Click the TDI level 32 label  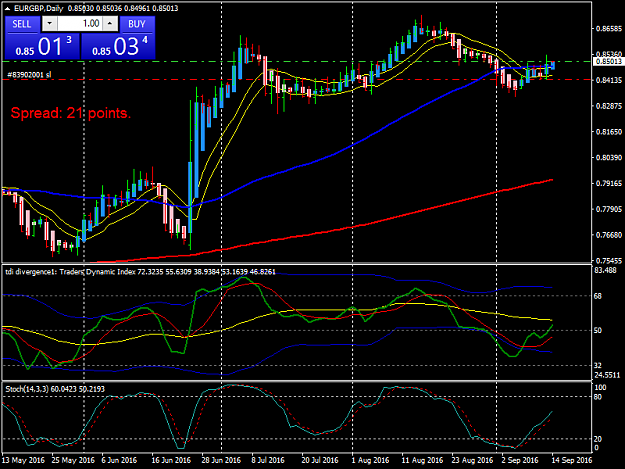click(598, 365)
